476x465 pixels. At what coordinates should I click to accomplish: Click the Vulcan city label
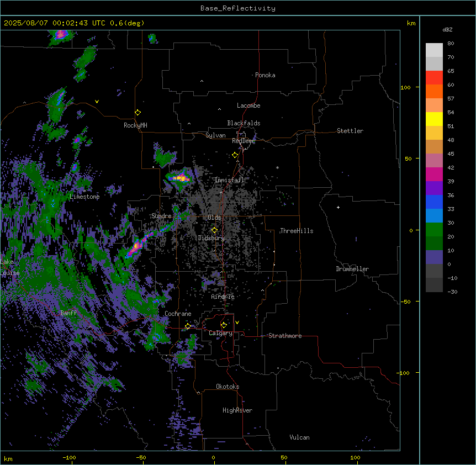(x=300, y=437)
